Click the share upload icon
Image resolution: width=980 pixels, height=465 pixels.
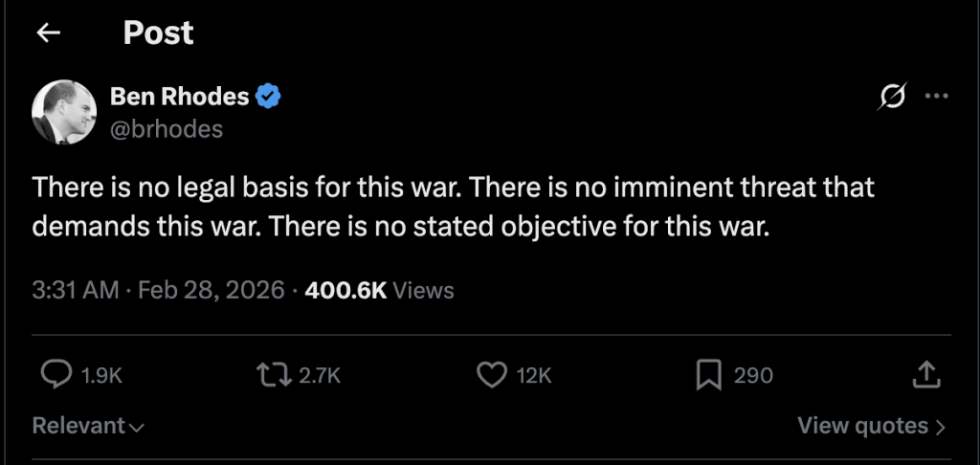coord(925,375)
